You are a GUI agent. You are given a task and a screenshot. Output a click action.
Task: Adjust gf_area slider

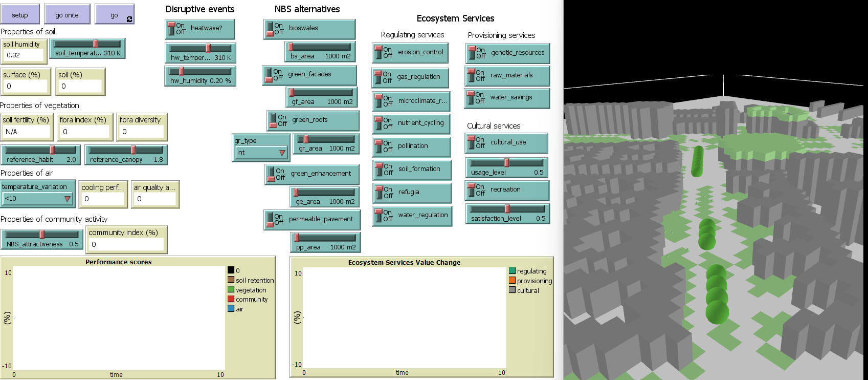point(322,97)
